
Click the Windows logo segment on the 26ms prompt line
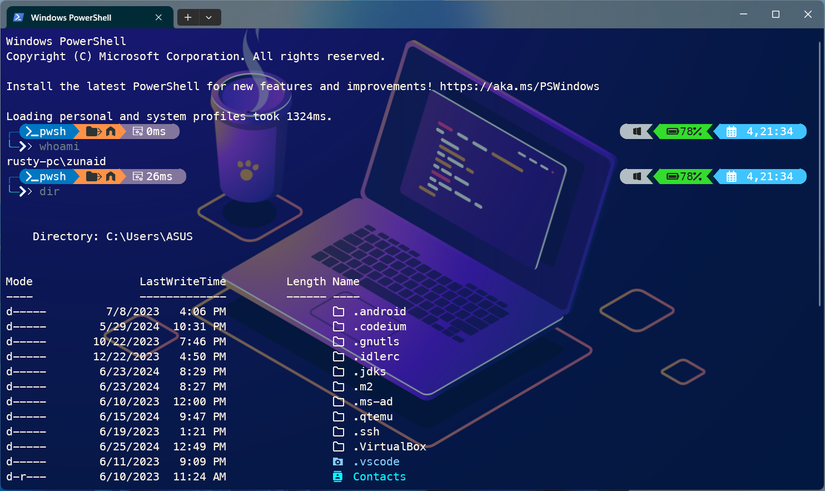[637, 176]
